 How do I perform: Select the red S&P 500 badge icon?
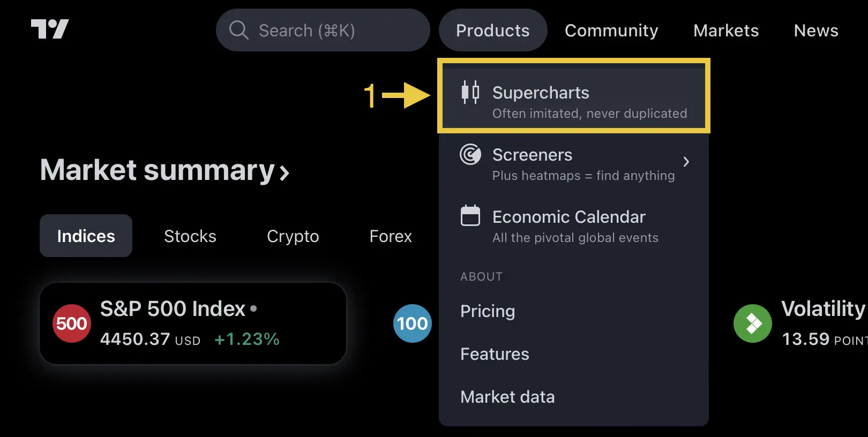[71, 323]
